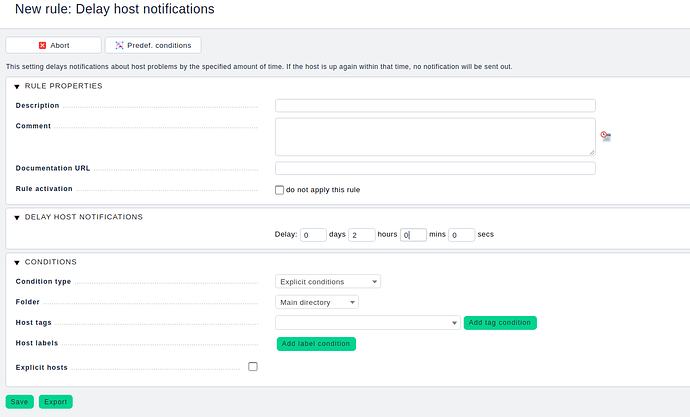Click inside the Comment text area
This screenshot has height=417, width=690.
coord(435,137)
